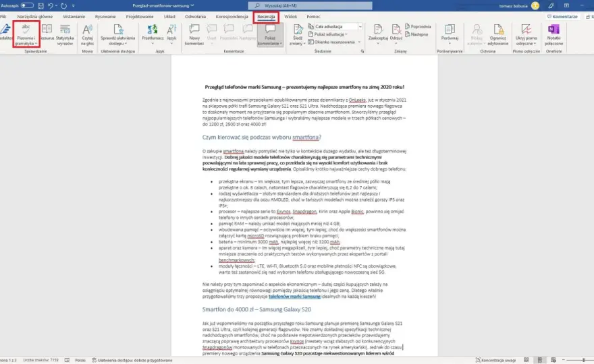Open Statystyka wyrazów word count
Viewport: 594px width, 364px height.
(x=65, y=34)
